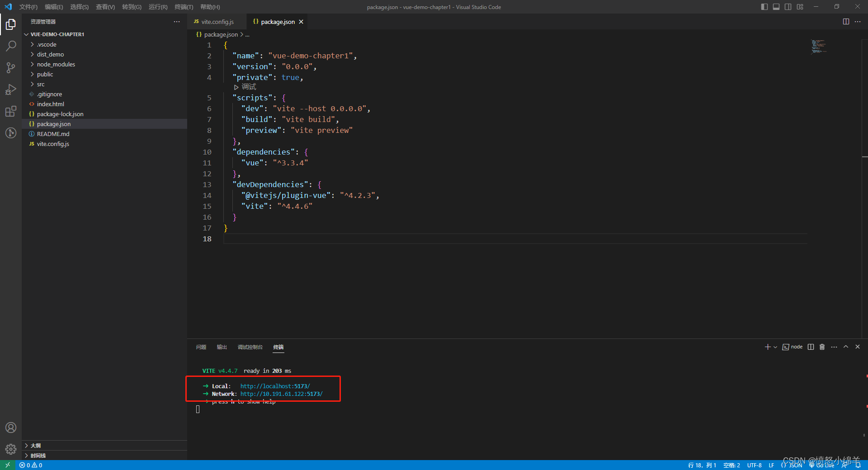
Task: Open the Help (帮助) menu
Action: (x=210, y=7)
